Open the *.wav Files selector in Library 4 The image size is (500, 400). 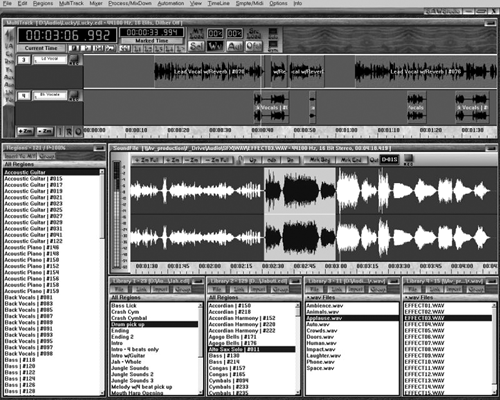tap(450, 297)
